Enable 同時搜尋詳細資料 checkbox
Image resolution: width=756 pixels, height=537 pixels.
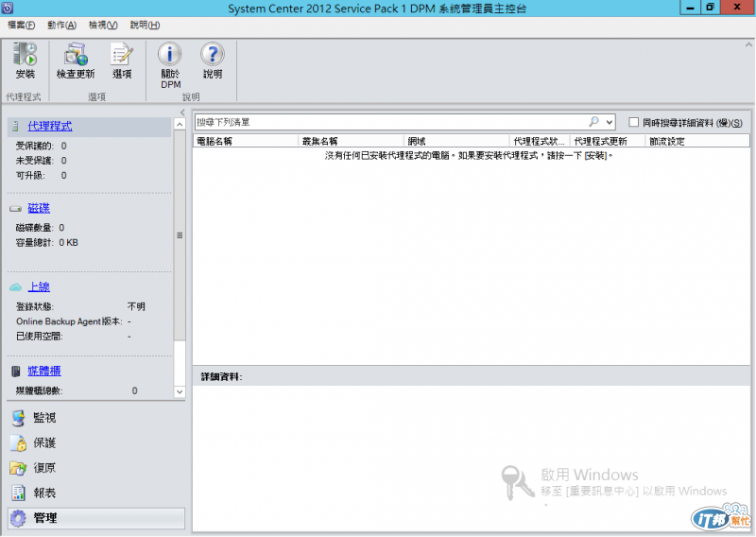(x=633, y=122)
